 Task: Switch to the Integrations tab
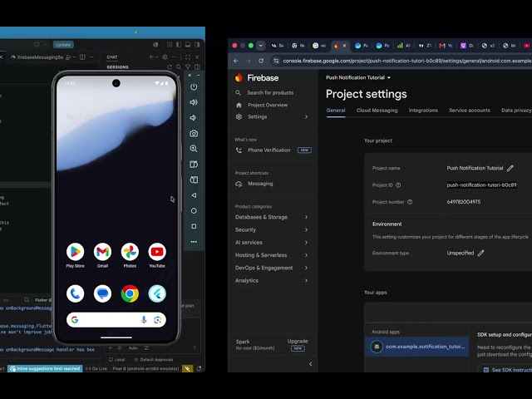click(x=423, y=111)
